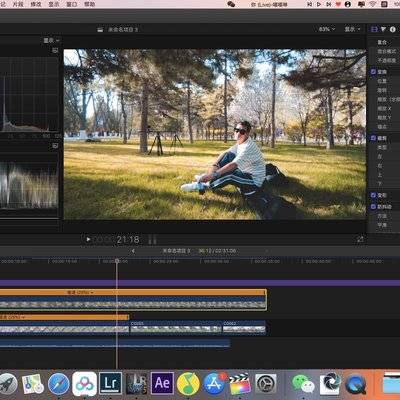
Task: Click the upper video scope settings icon
Action: (55, 50)
